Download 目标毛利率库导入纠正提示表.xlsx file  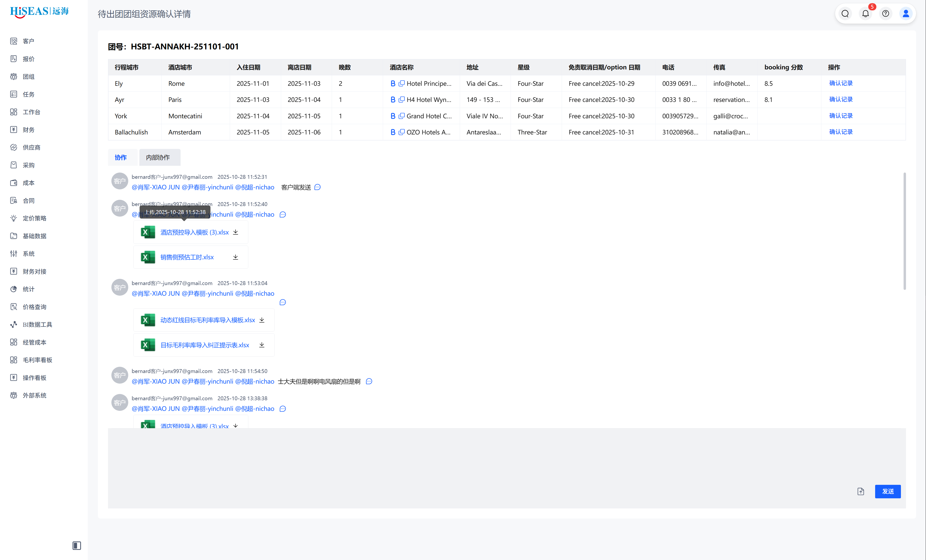(x=262, y=345)
